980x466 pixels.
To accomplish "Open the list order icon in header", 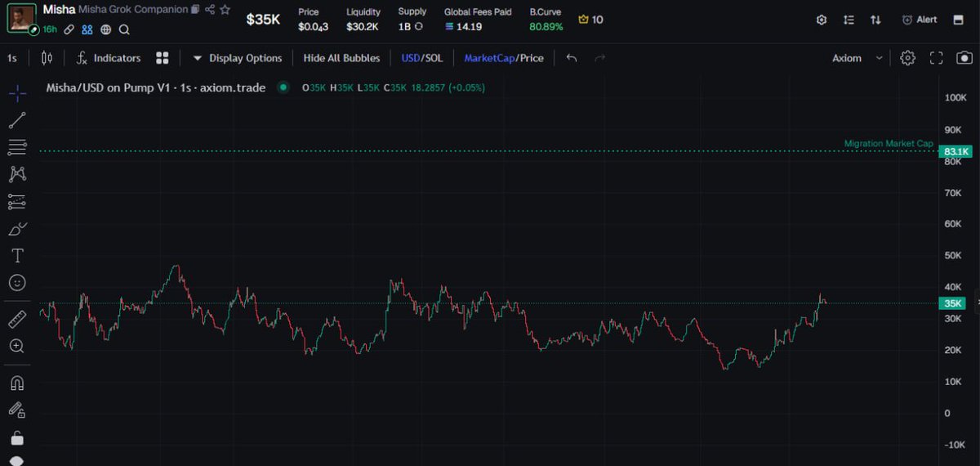I will click(x=849, y=20).
